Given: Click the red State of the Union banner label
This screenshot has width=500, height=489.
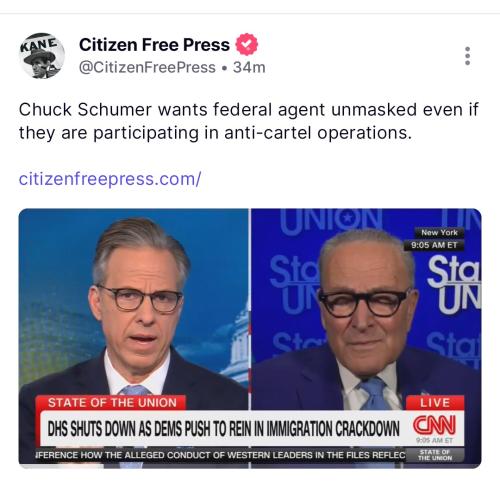Looking at the screenshot, I should 112,403.
